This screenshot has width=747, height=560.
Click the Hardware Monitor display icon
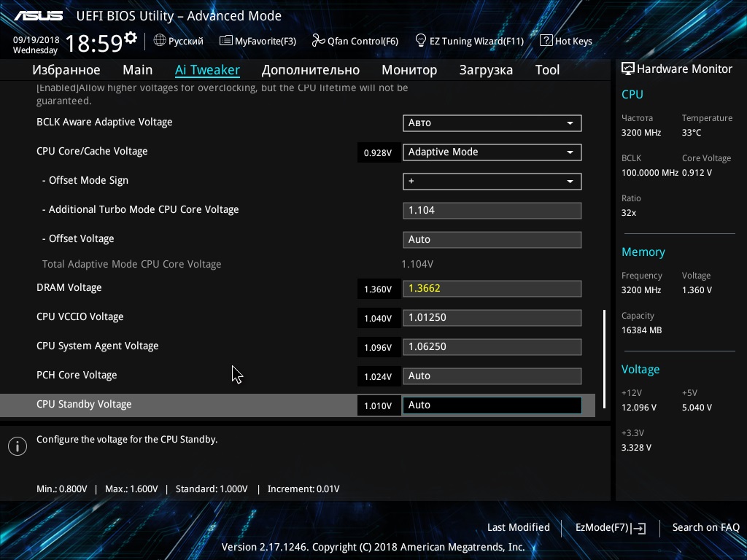click(x=628, y=69)
